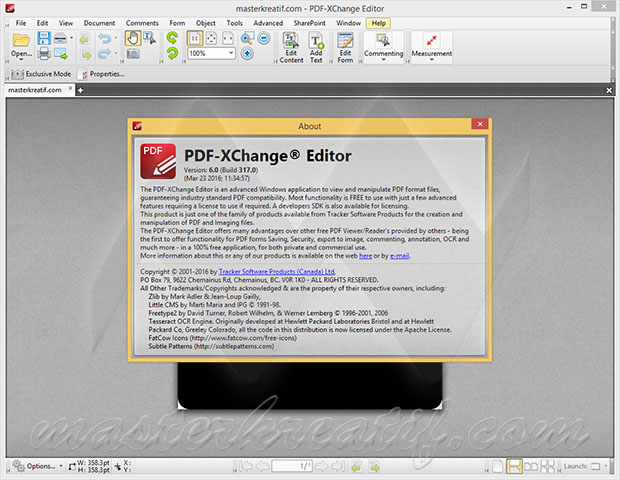Screen dimensions: 620x480
Task: Rotate the page clockwise
Action: [x=172, y=53]
